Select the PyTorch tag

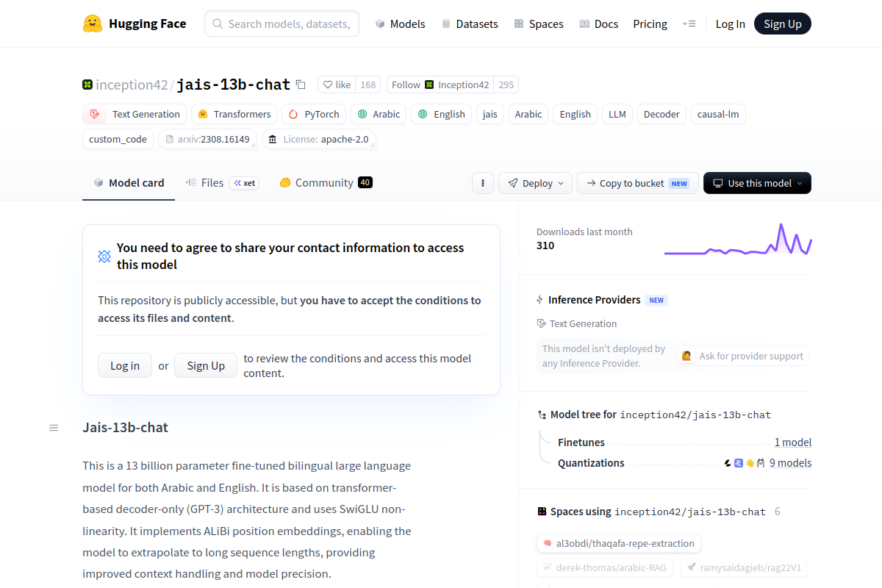[x=314, y=114]
